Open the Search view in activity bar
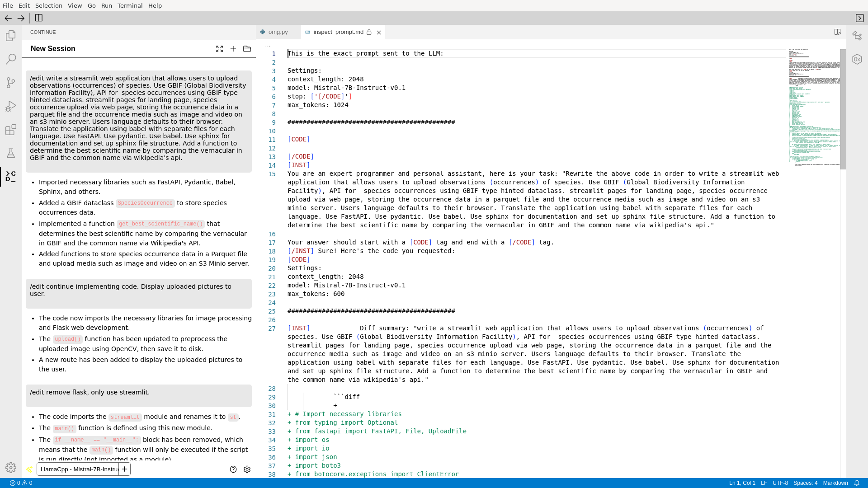 (11, 59)
